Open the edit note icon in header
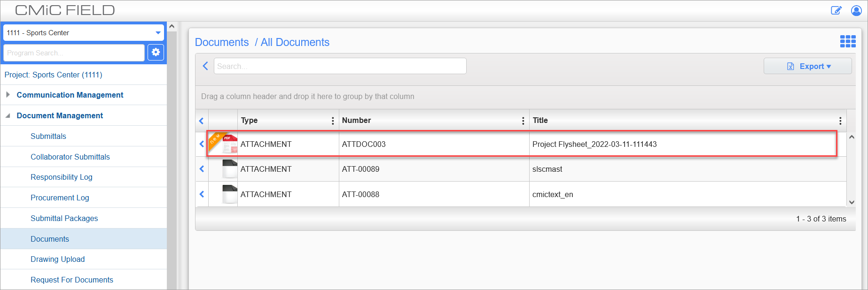Screen dimensions: 868x290 [x=836, y=10]
